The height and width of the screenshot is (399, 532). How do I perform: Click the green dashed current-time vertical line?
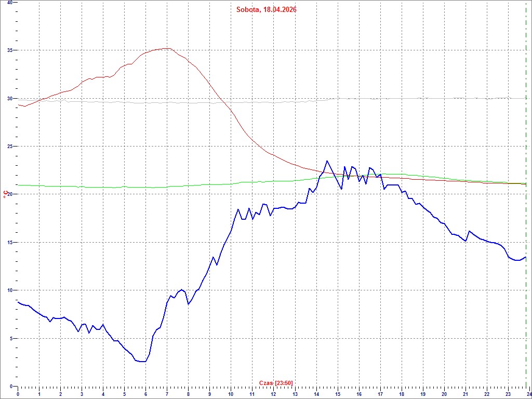[x=526, y=208]
